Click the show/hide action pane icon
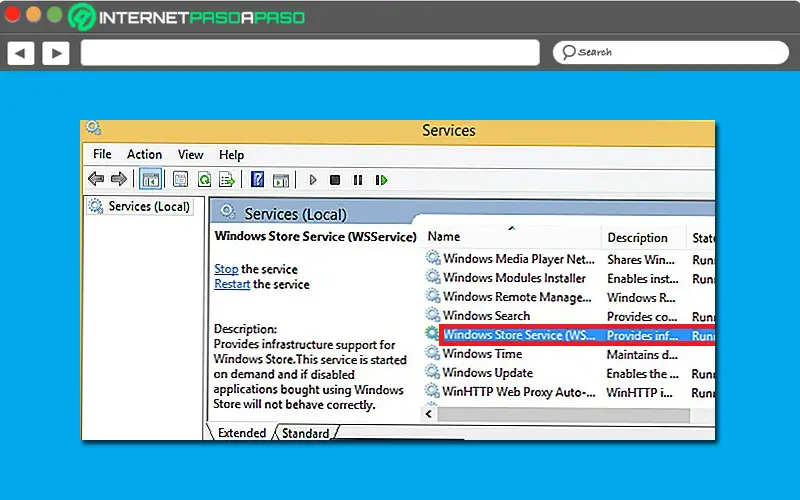 point(281,180)
